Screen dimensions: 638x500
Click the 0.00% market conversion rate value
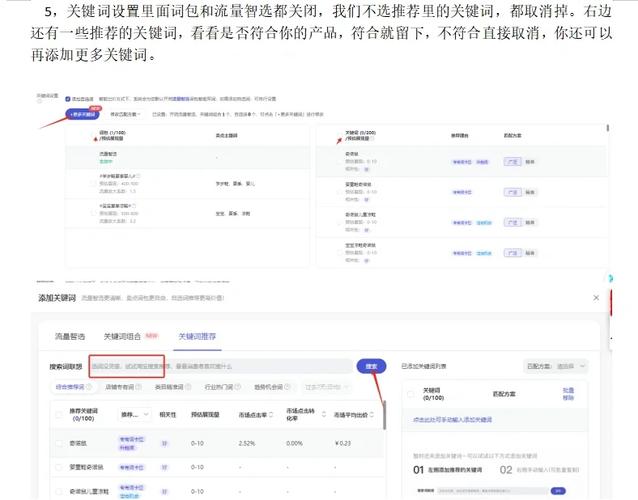[294, 443]
